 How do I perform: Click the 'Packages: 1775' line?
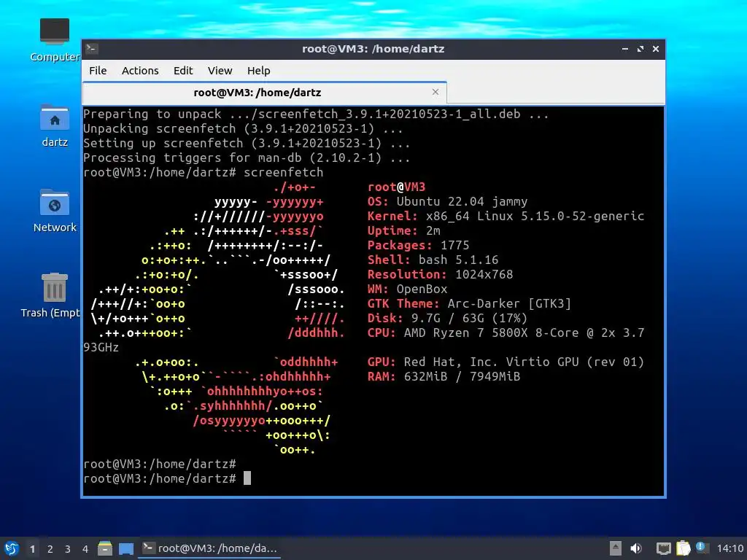click(x=418, y=245)
